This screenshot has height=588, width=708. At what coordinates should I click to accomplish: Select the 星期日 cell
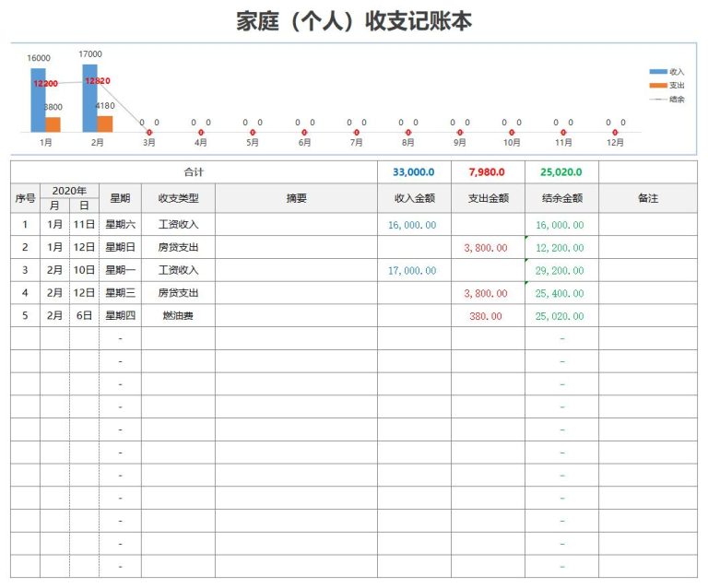(120, 247)
